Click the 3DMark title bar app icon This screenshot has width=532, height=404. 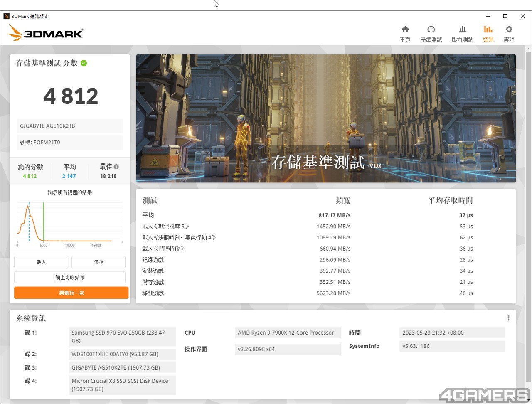(x=6, y=16)
